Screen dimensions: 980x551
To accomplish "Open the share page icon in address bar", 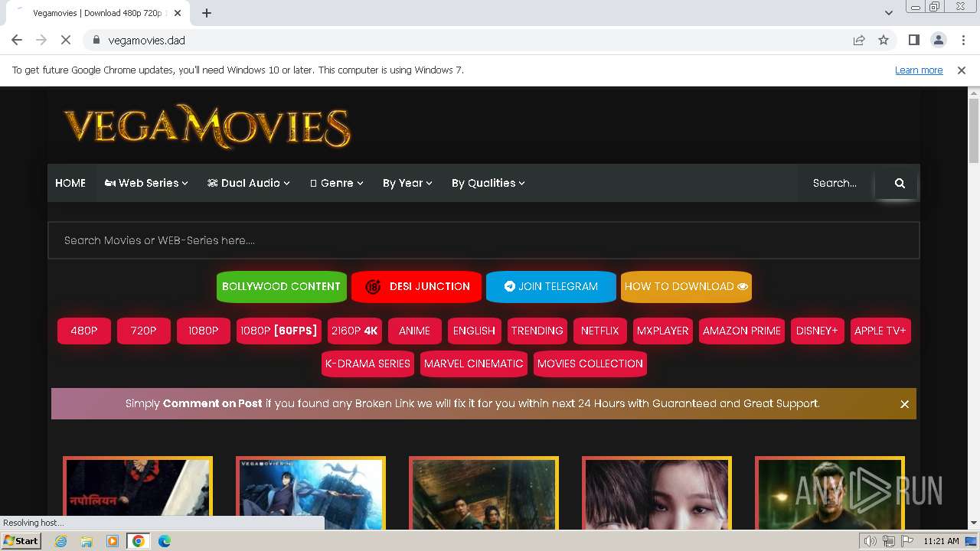I will tap(859, 40).
